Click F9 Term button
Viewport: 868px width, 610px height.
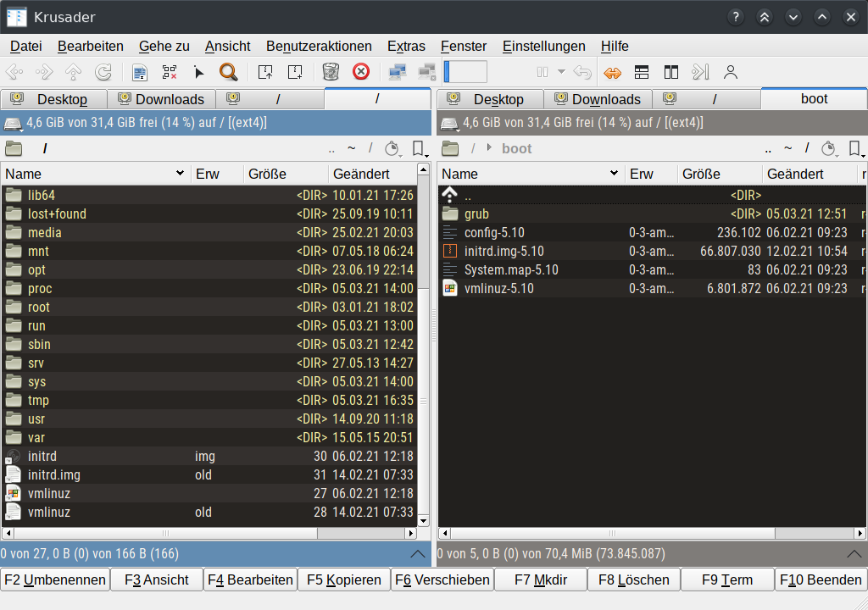(727, 579)
